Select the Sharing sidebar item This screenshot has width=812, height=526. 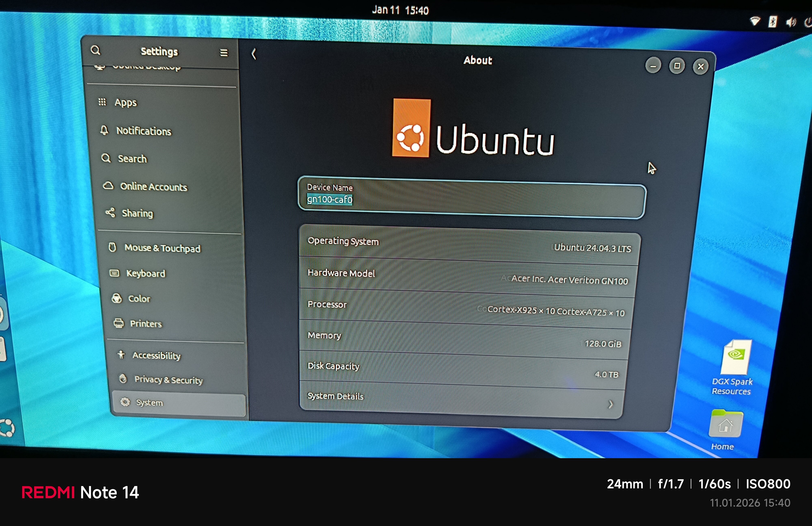click(x=137, y=213)
